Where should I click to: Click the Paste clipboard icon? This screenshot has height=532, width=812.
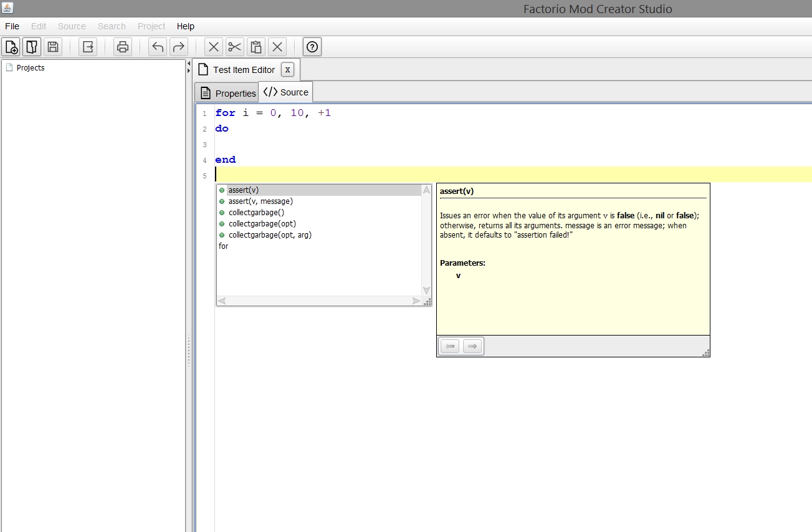256,47
